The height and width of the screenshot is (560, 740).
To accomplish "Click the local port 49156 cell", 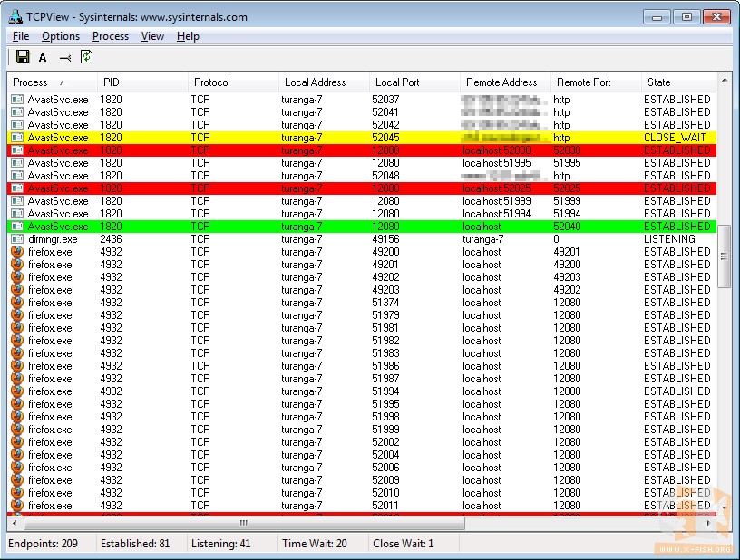I will point(385,239).
